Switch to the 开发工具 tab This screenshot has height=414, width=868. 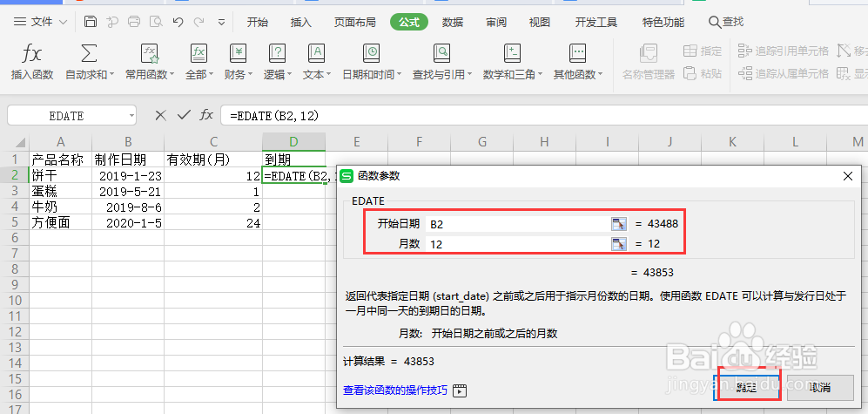(596, 22)
